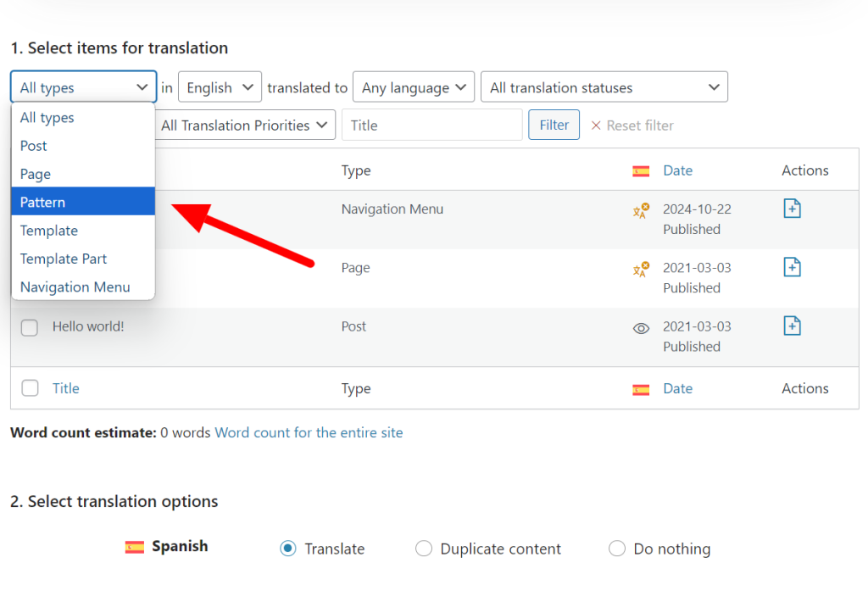Sort by Title in table footer
The image size is (868, 607).
pyautogui.click(x=66, y=388)
